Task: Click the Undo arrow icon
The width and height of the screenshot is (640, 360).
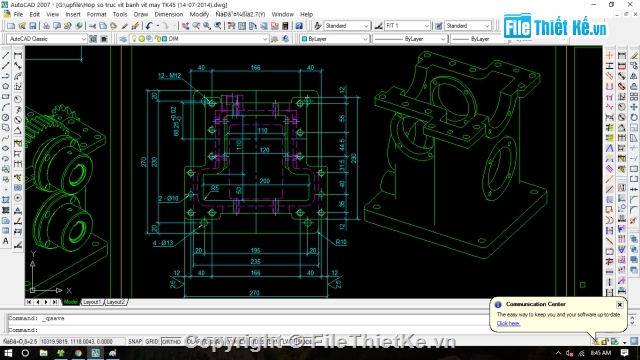Action: [x=149, y=26]
